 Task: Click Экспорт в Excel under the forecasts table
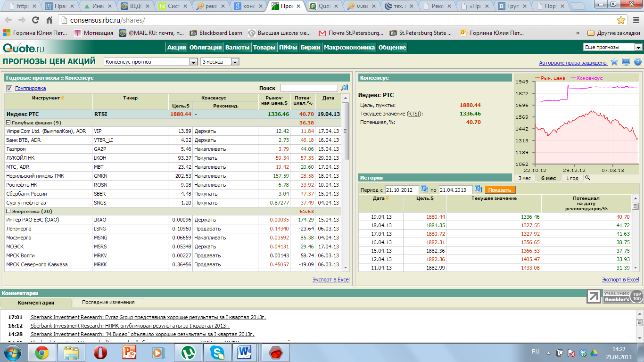[x=331, y=280]
